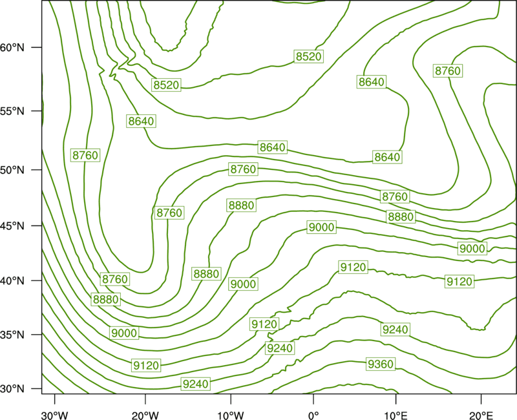Select the 45°N latitude tick label
The image size is (517, 420).
pos(12,226)
